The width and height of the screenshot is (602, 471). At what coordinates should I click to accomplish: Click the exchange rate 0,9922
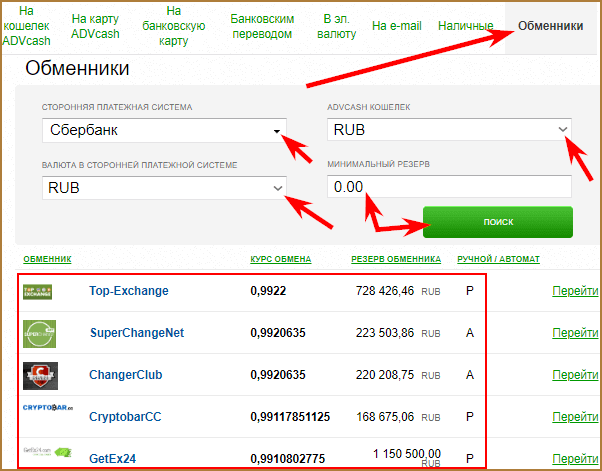(268, 291)
